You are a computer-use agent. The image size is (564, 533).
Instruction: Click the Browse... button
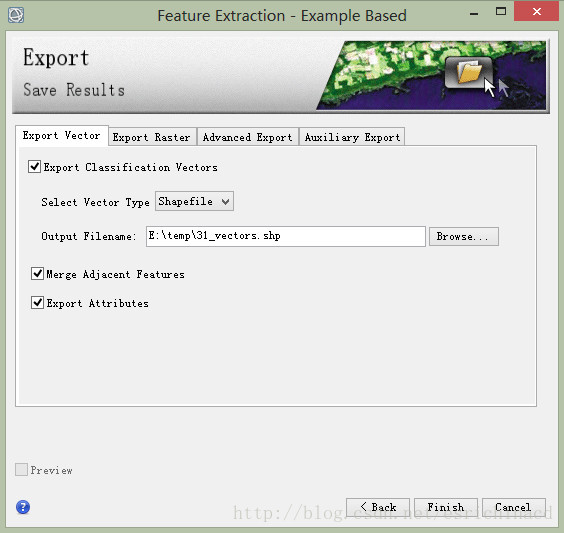point(464,236)
